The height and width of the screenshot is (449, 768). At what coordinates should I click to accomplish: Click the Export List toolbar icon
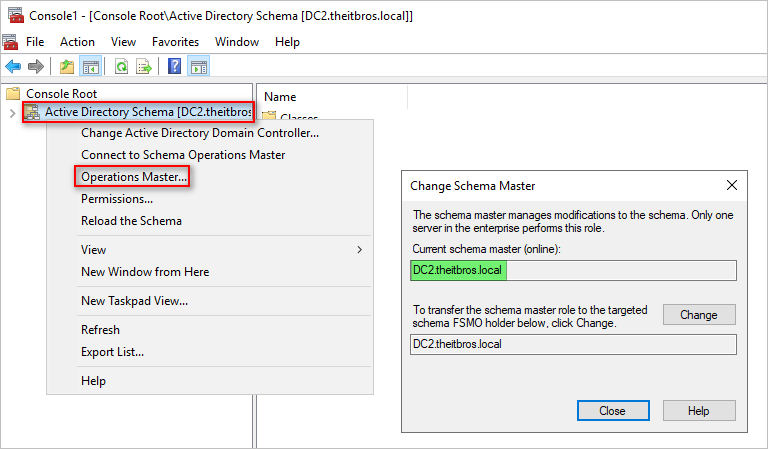144,66
